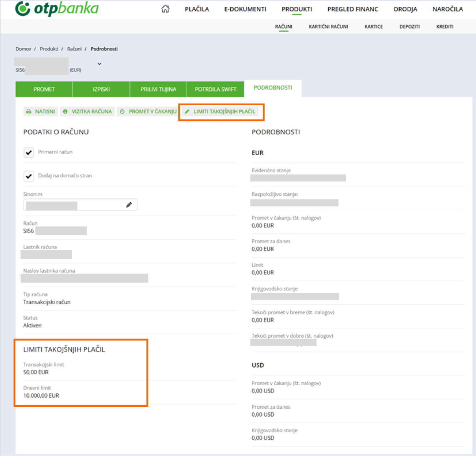Open the Krediti submenu item
476x456 pixels.
click(x=445, y=27)
